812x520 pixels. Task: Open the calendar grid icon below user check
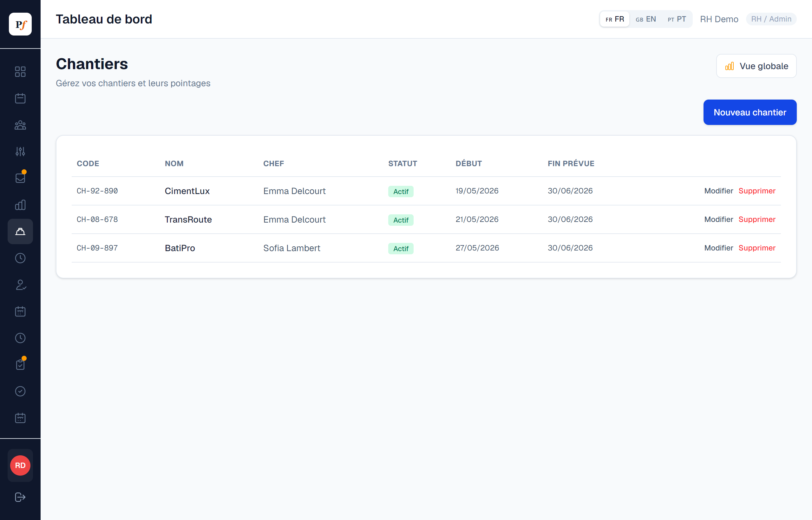click(20, 311)
